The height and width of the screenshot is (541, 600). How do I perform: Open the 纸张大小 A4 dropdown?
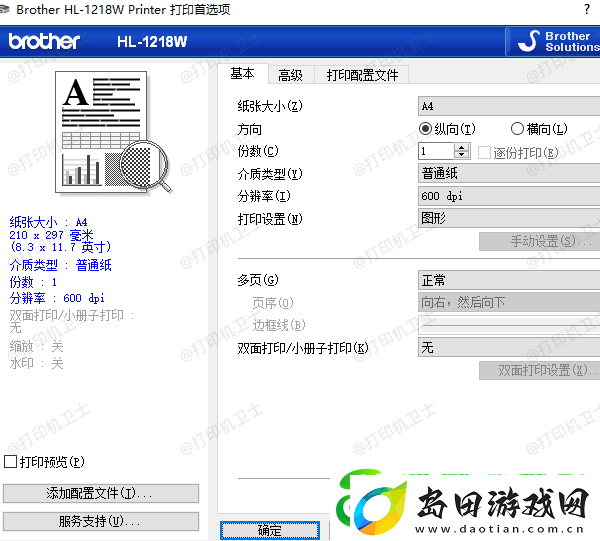509,106
